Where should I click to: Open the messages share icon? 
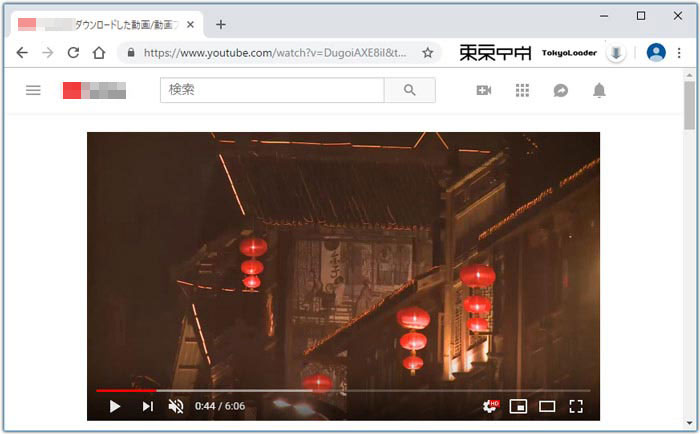click(x=560, y=90)
